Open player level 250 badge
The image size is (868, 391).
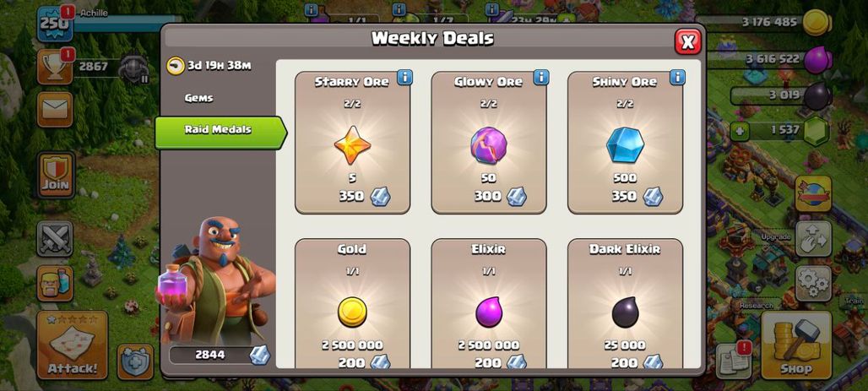(55, 24)
